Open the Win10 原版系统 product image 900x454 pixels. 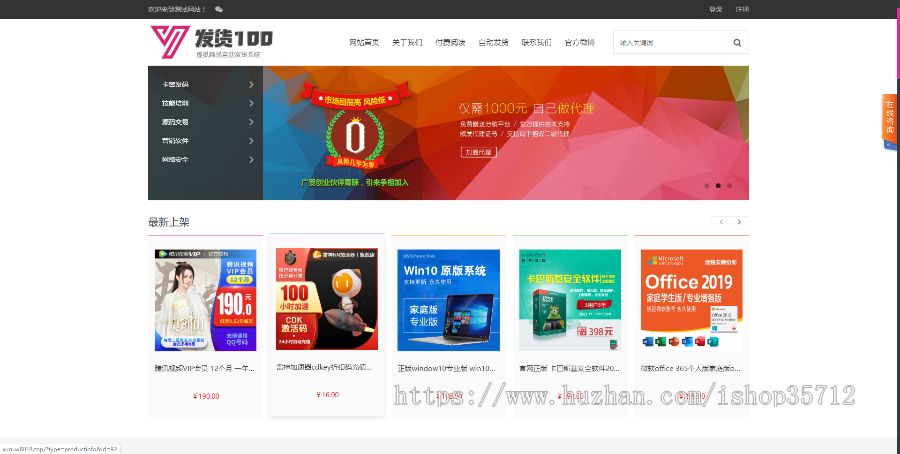coord(448,300)
